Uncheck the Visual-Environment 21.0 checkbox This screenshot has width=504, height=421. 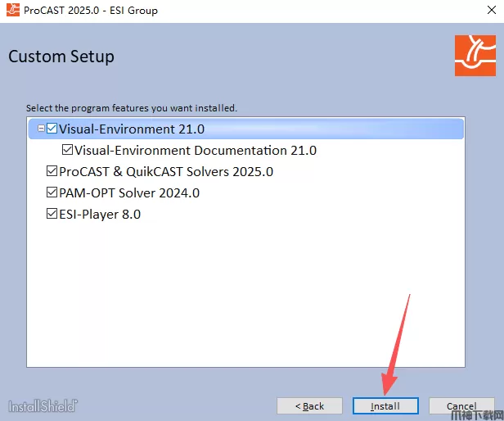pos(52,129)
